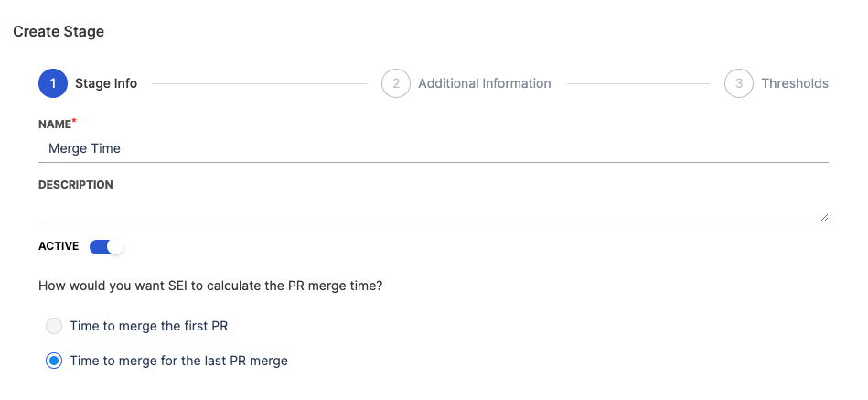
Task: Click the ACTIVE label text
Action: pyautogui.click(x=59, y=246)
